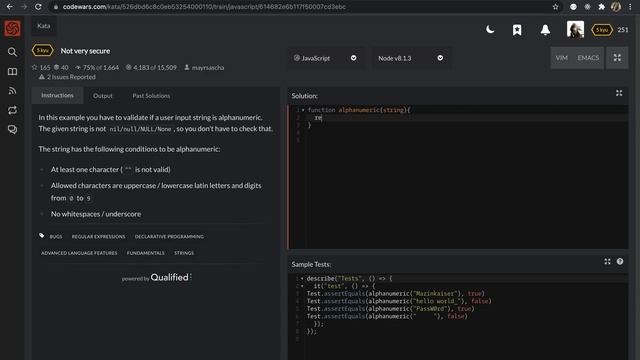Expand the Sample Tests panel
The width and height of the screenshot is (640, 360).
point(607,262)
